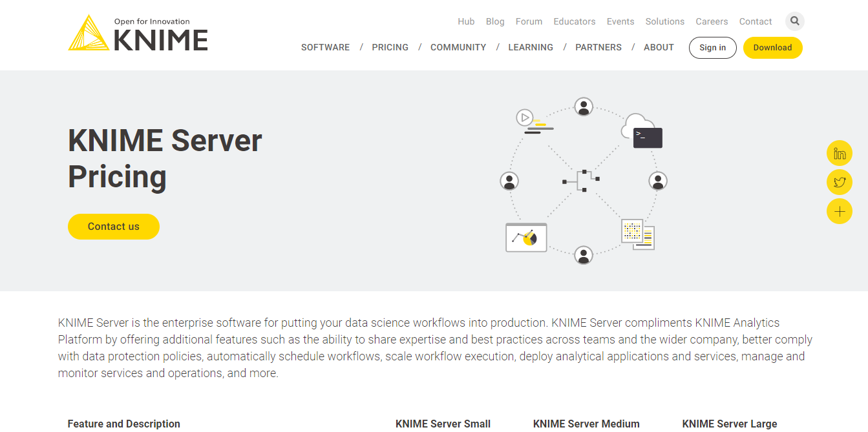Click the bottom user avatar in the circle diagram
The width and height of the screenshot is (868, 432).
[x=584, y=255]
